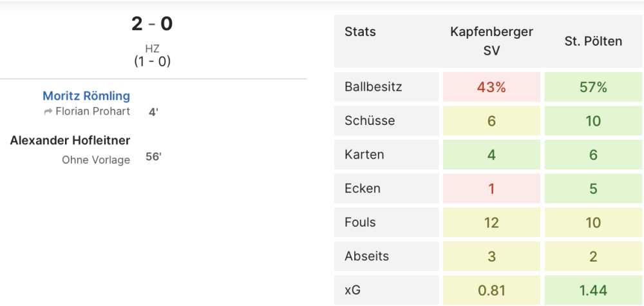Click the green 57% possession cell
Viewport: 644px width, 306px height.
tap(593, 87)
